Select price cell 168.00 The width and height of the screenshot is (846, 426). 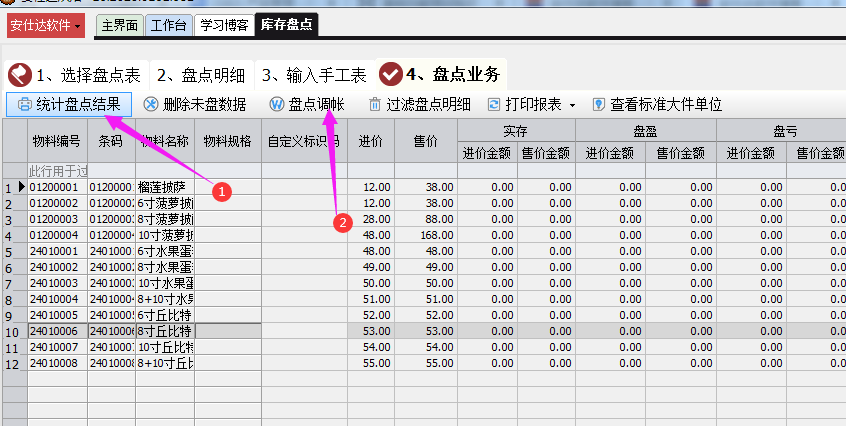[426, 235]
